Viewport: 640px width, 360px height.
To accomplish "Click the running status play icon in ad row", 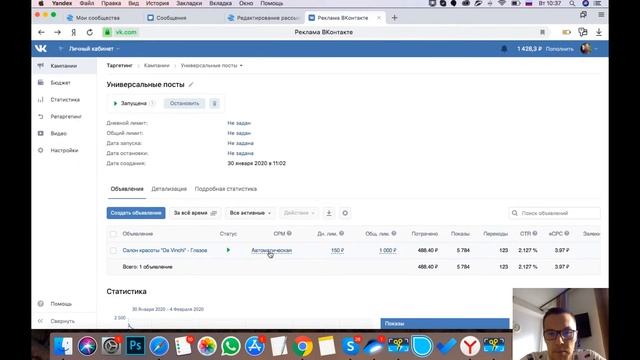I will coord(228,250).
